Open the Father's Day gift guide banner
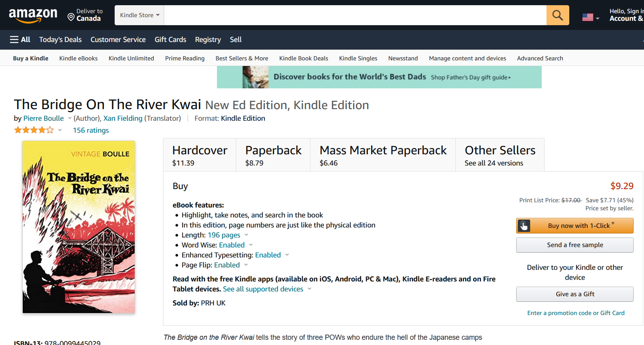 click(379, 77)
